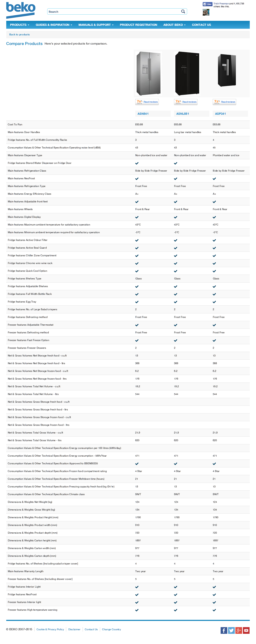This screenshot has height=644, width=256.
Task: Open the Manuals & Support dropdown
Action: pyautogui.click(x=96, y=25)
